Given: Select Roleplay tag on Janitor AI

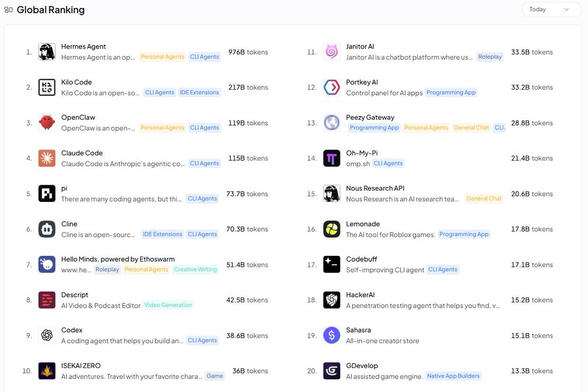Looking at the screenshot, I should (490, 57).
